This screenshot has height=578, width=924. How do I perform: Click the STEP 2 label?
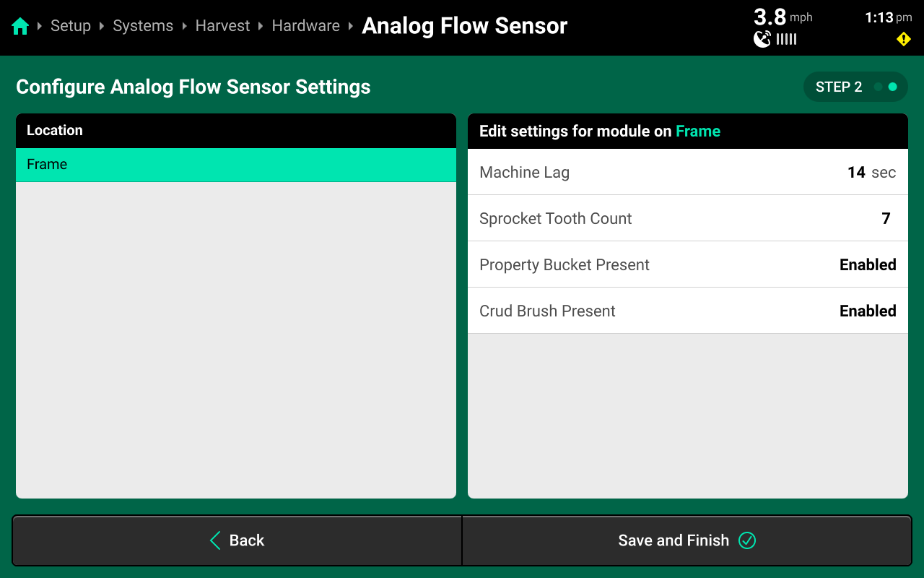point(839,87)
